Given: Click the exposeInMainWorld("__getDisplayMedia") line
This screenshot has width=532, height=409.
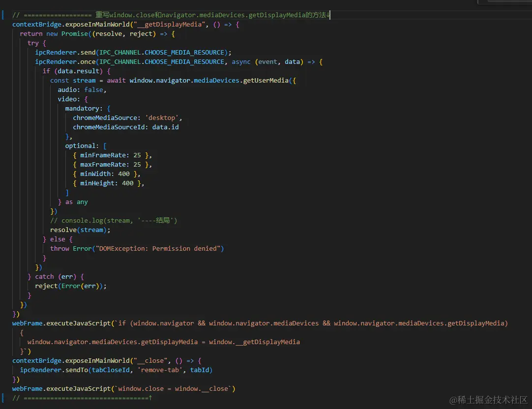Looking at the screenshot, I should 125,25.
